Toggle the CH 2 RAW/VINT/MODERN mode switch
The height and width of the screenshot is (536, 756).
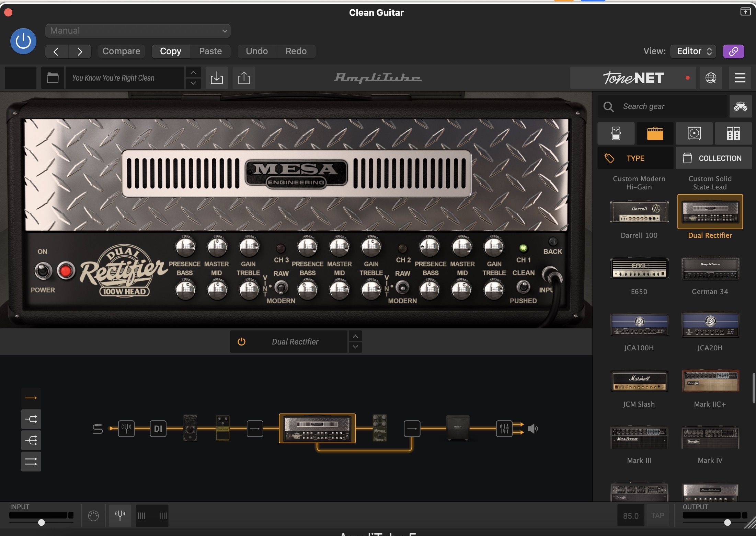coord(402,287)
